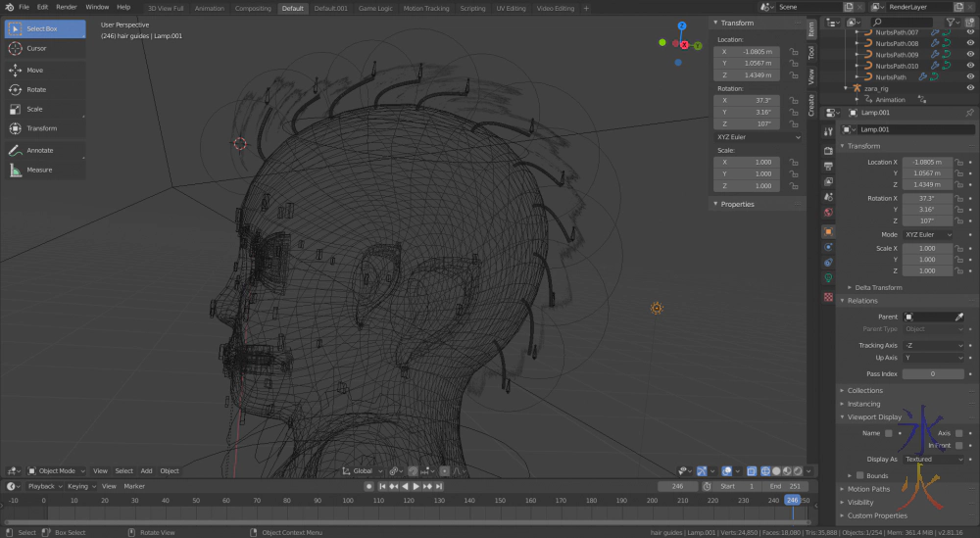Screen dimensions: 980x538
Task: Select the Measure tool
Action: (x=45, y=170)
